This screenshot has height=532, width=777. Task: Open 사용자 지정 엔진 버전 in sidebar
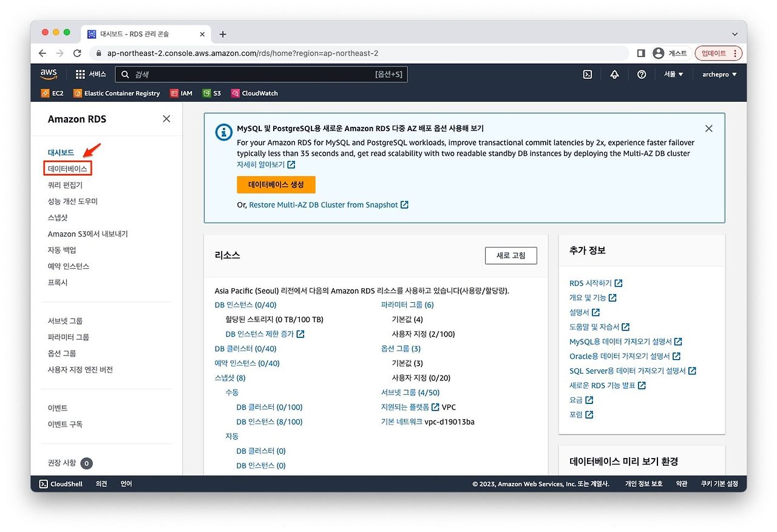pos(80,370)
